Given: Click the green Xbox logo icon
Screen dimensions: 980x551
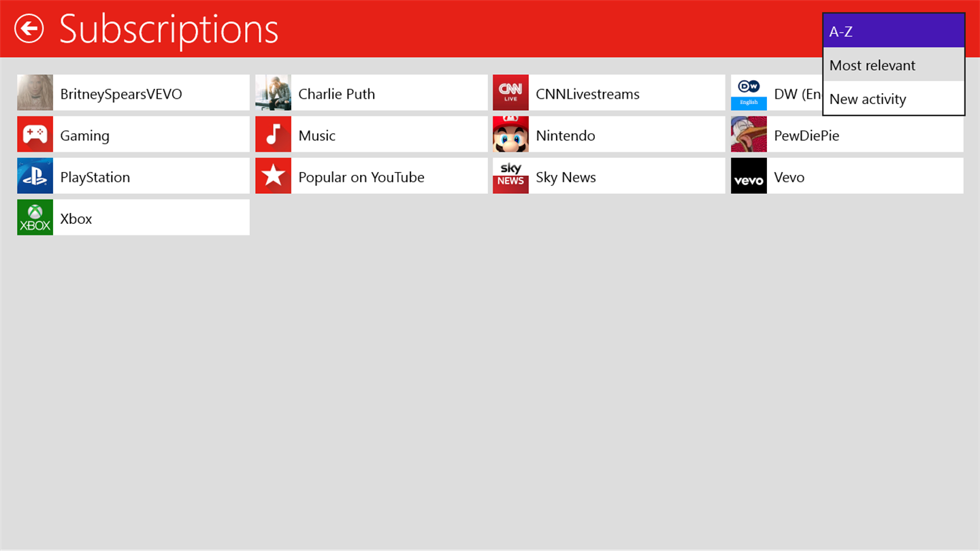Looking at the screenshot, I should [x=35, y=217].
